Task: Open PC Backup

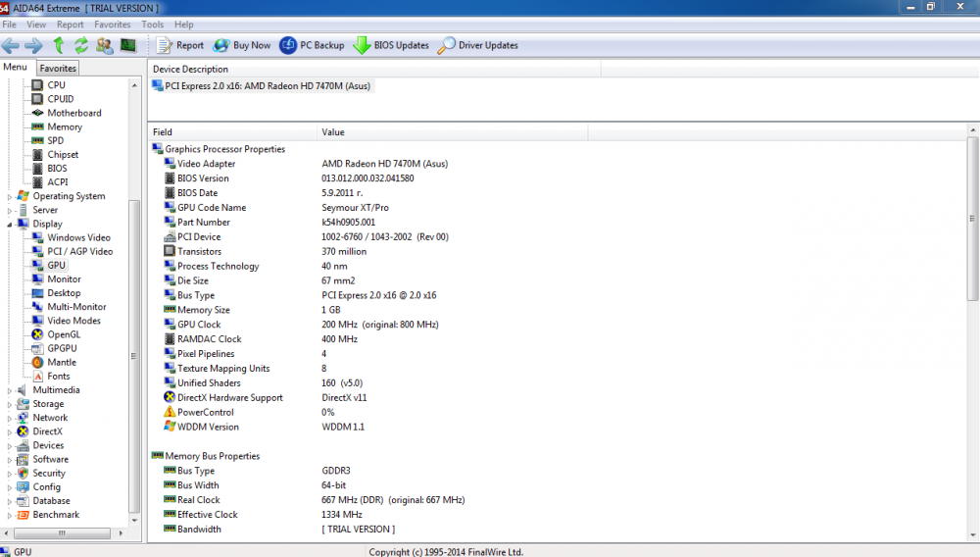Action: (x=312, y=45)
